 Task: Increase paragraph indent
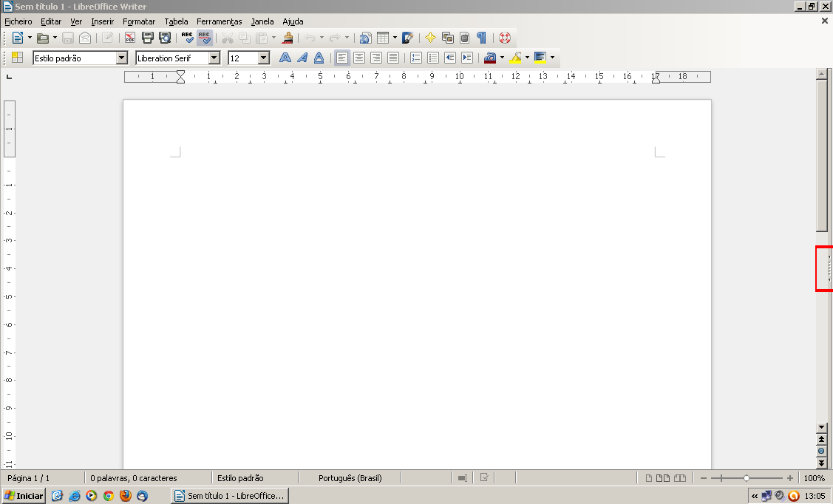coord(467,58)
